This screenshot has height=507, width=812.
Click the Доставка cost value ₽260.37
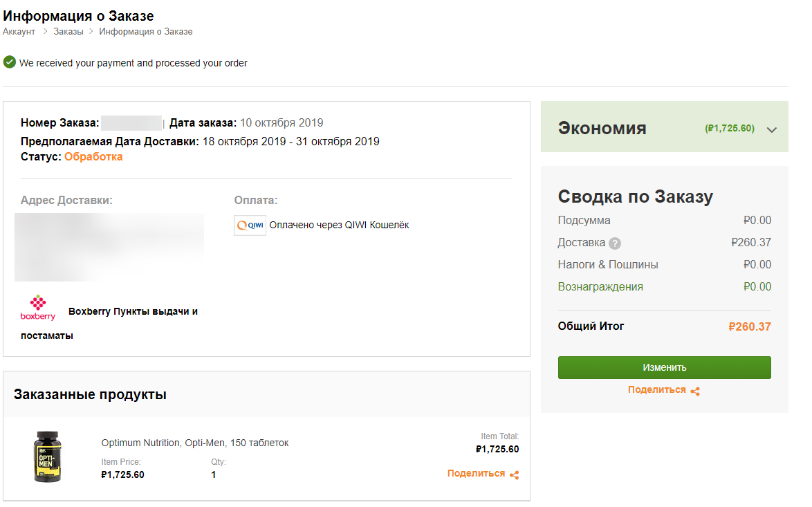click(x=751, y=242)
